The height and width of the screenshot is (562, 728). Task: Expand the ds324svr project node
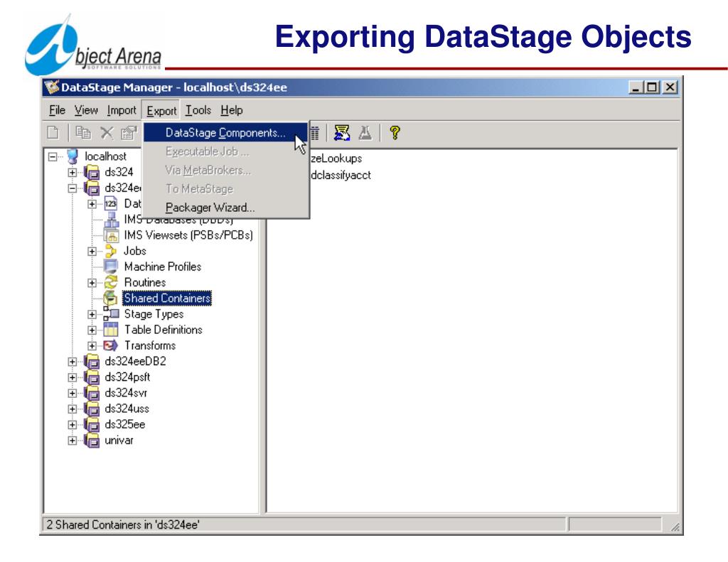tap(73, 394)
